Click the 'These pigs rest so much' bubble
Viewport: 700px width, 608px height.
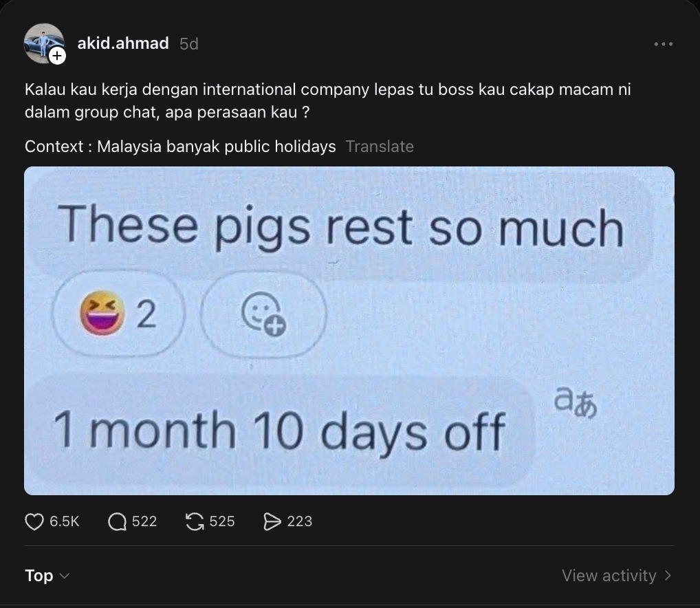[x=342, y=226]
